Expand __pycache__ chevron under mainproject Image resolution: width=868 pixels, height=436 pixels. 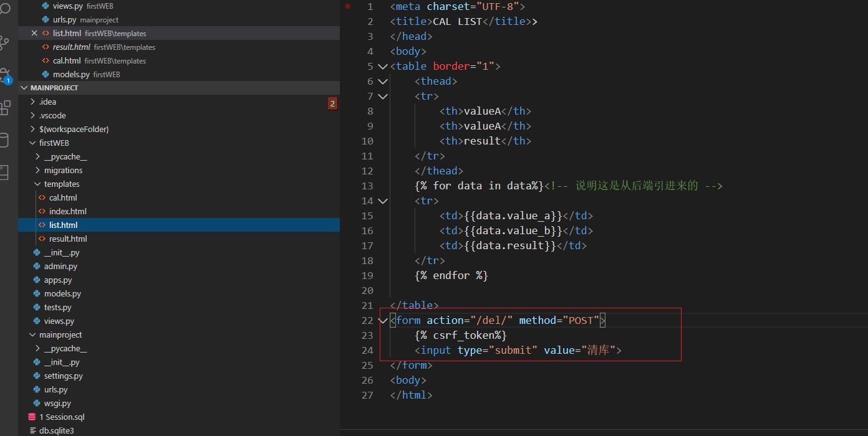coord(37,348)
